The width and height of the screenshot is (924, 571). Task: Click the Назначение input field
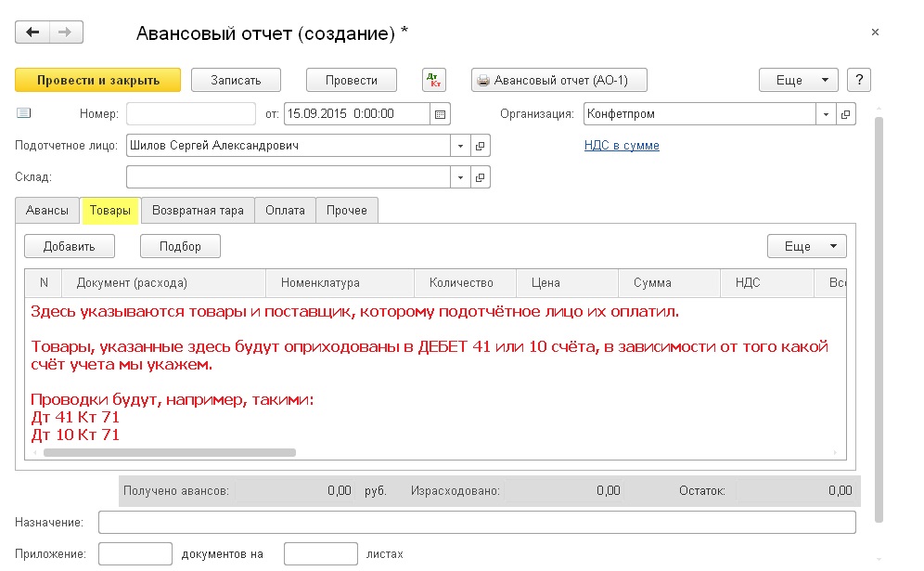point(477,523)
